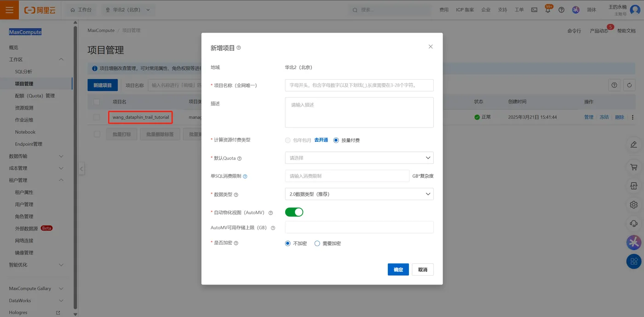Click the search magnifier icon
The width and height of the screenshot is (644, 317).
(355, 10)
